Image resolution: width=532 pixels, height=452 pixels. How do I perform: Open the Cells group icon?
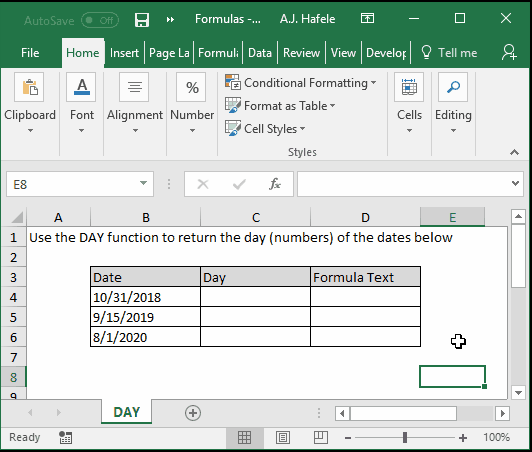click(409, 87)
